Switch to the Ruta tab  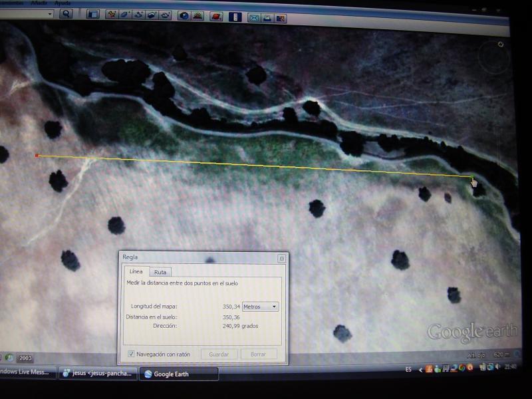(160, 272)
